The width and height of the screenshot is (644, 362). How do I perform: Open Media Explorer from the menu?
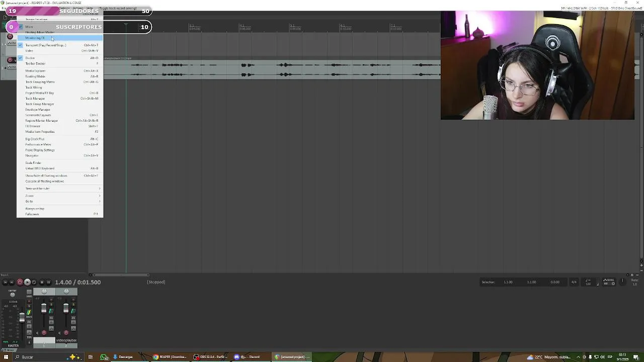(60, 71)
